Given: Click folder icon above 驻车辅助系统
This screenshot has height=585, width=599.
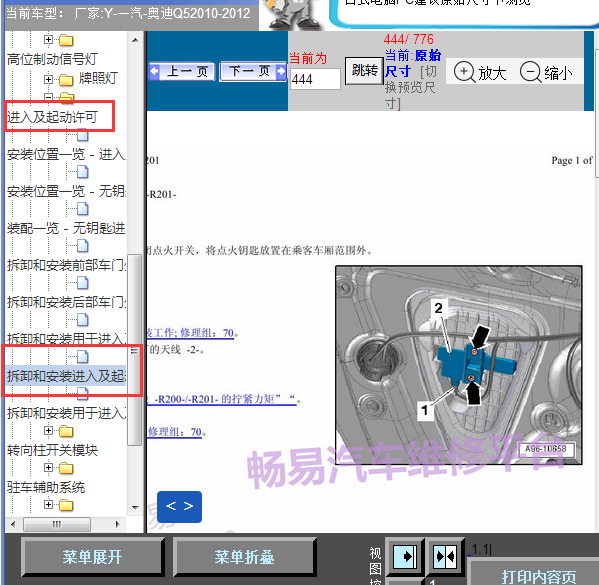Looking at the screenshot, I should [66, 468].
